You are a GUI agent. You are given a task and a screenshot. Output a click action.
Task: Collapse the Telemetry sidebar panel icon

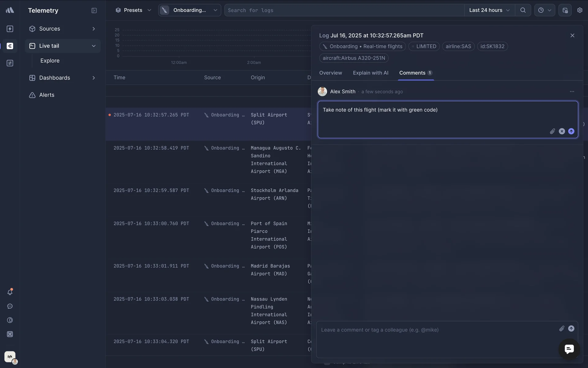(x=94, y=10)
